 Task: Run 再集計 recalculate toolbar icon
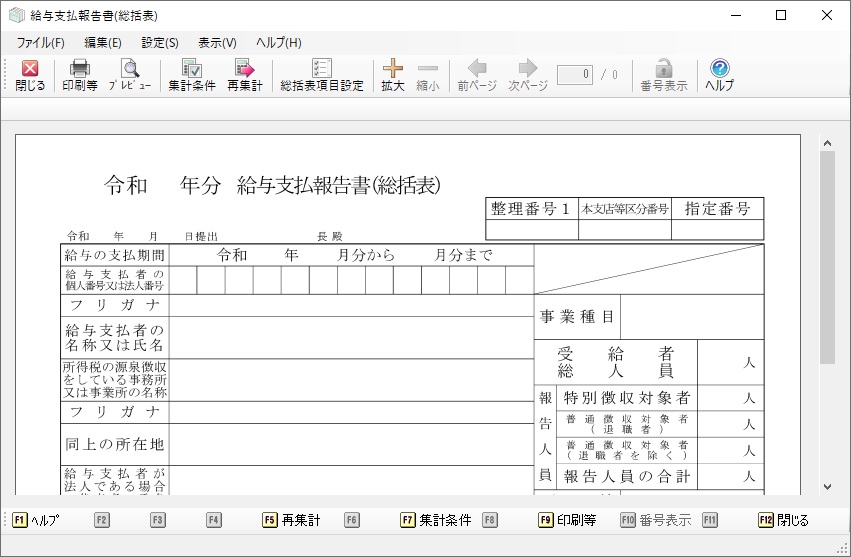pyautogui.click(x=244, y=75)
